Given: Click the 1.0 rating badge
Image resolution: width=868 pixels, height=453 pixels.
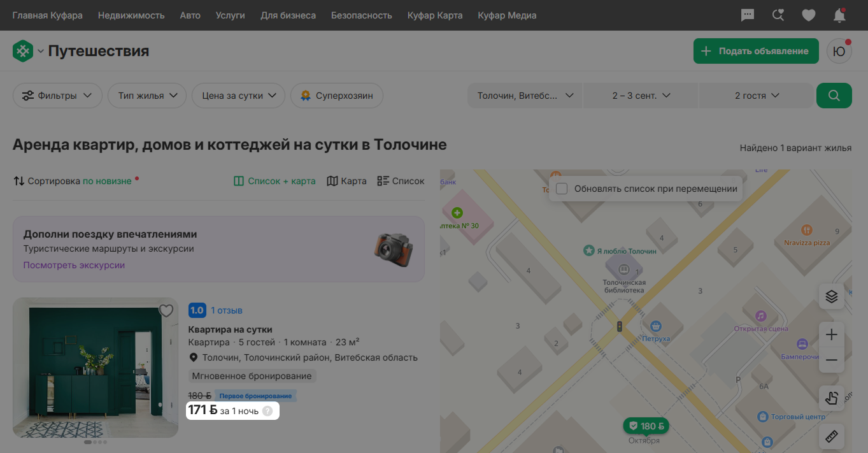Looking at the screenshot, I should 197,310.
